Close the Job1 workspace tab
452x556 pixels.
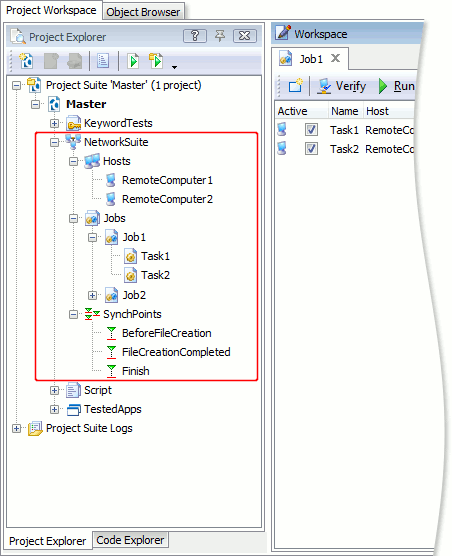(x=335, y=58)
